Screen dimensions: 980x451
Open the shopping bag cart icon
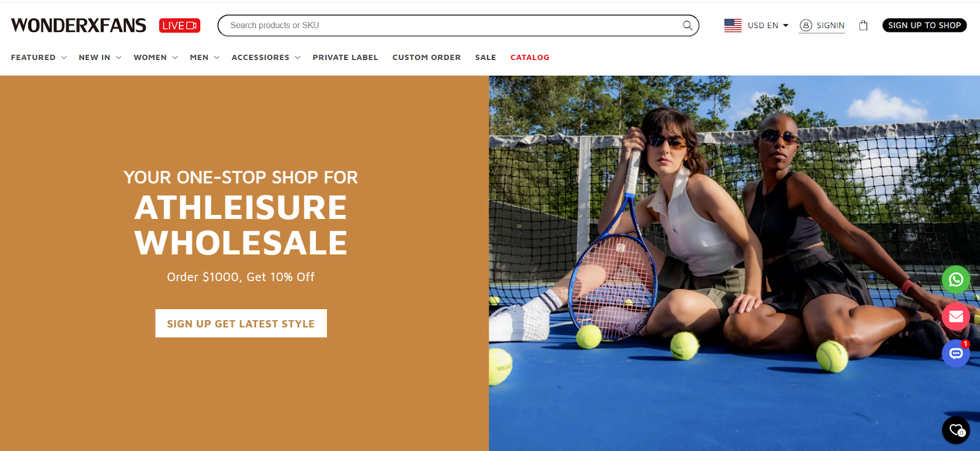tap(863, 25)
